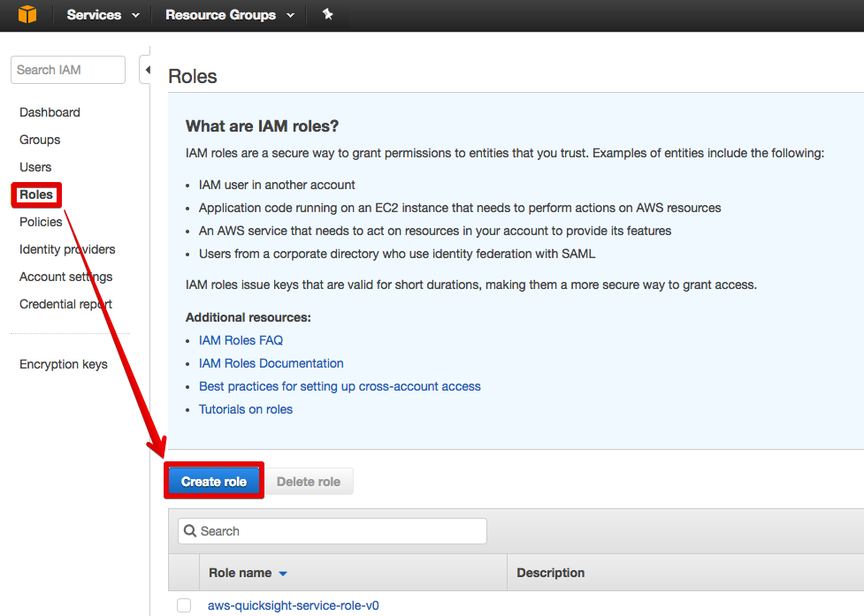Image resolution: width=864 pixels, height=616 pixels.
Task: Sort by Role name arrow indicator
Action: click(x=283, y=574)
